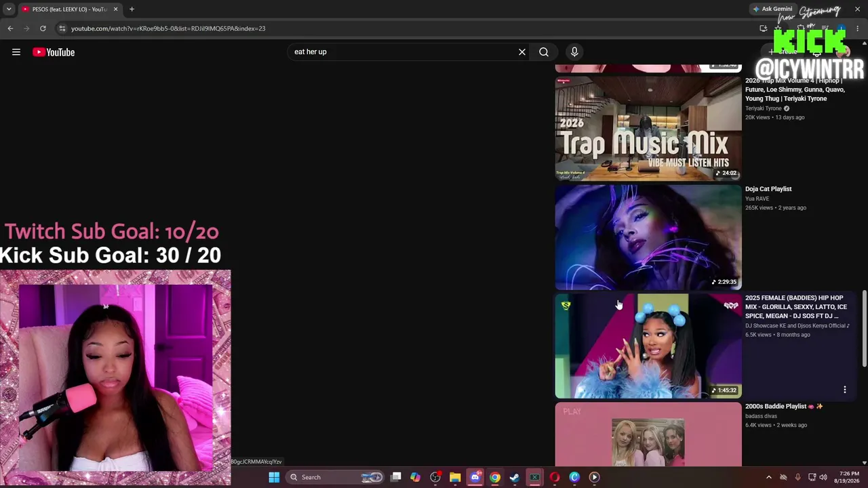
Task: Play the 2000s Baddie Playlist thumbnail
Action: click(648, 434)
